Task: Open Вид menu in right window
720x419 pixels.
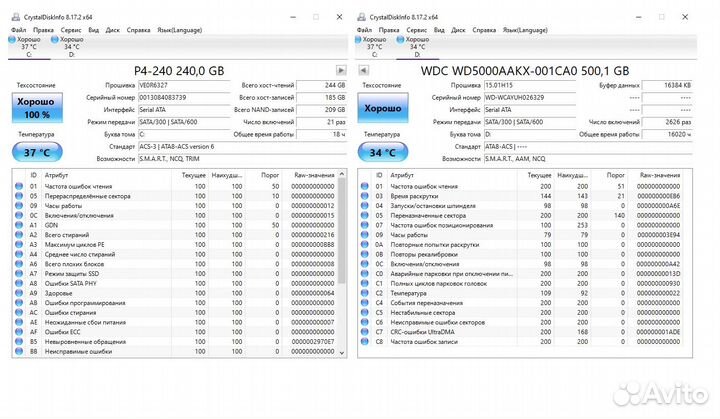Action: point(439,30)
